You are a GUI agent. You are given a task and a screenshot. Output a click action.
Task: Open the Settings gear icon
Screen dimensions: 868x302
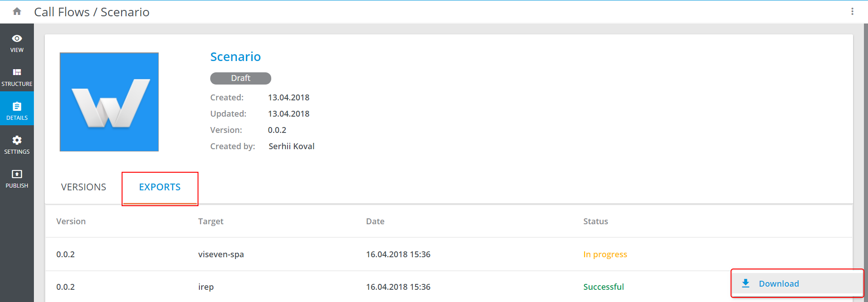pyautogui.click(x=17, y=140)
